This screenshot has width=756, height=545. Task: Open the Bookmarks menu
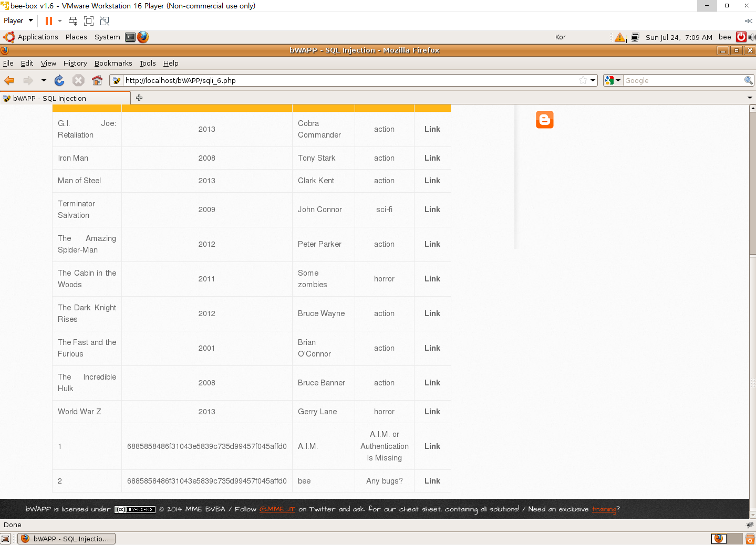point(113,63)
